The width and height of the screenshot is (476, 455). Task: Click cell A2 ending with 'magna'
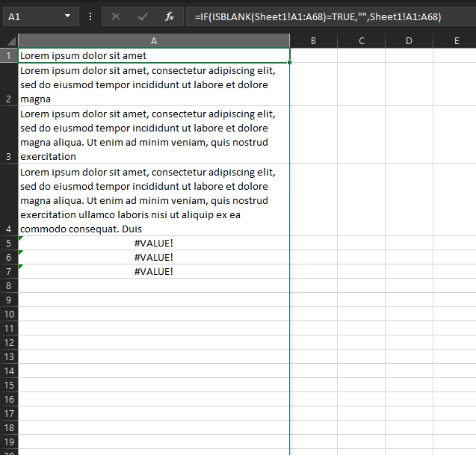pos(154,84)
